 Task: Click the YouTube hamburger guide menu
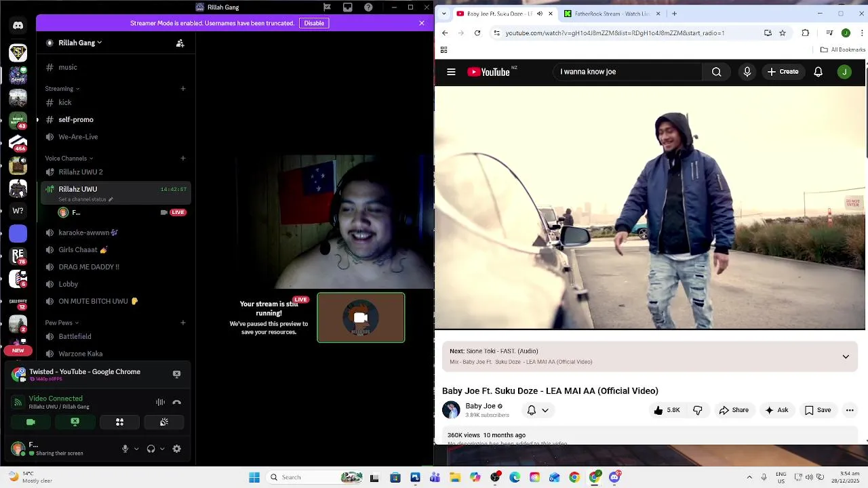point(451,72)
